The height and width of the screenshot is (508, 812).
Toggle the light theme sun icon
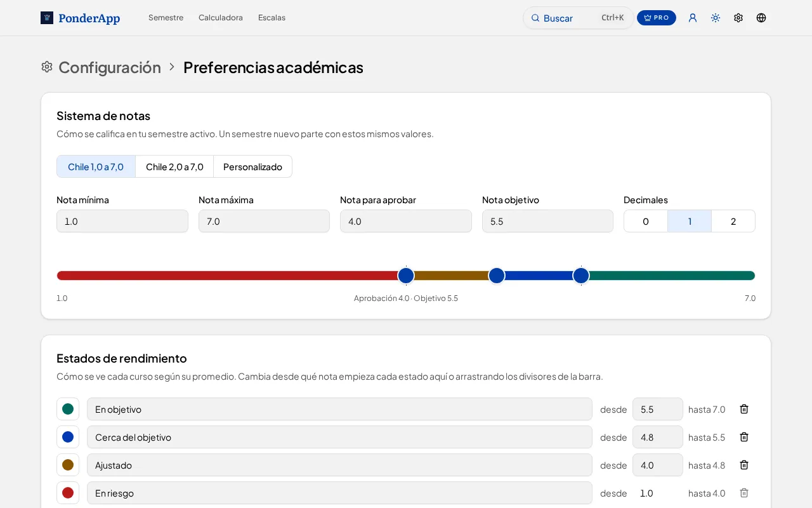[716, 18]
